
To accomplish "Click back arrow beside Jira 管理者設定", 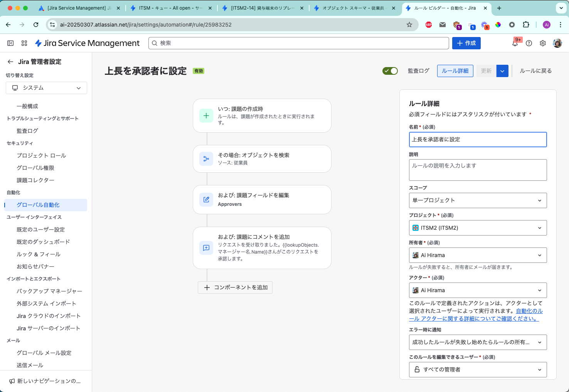I will [10, 62].
